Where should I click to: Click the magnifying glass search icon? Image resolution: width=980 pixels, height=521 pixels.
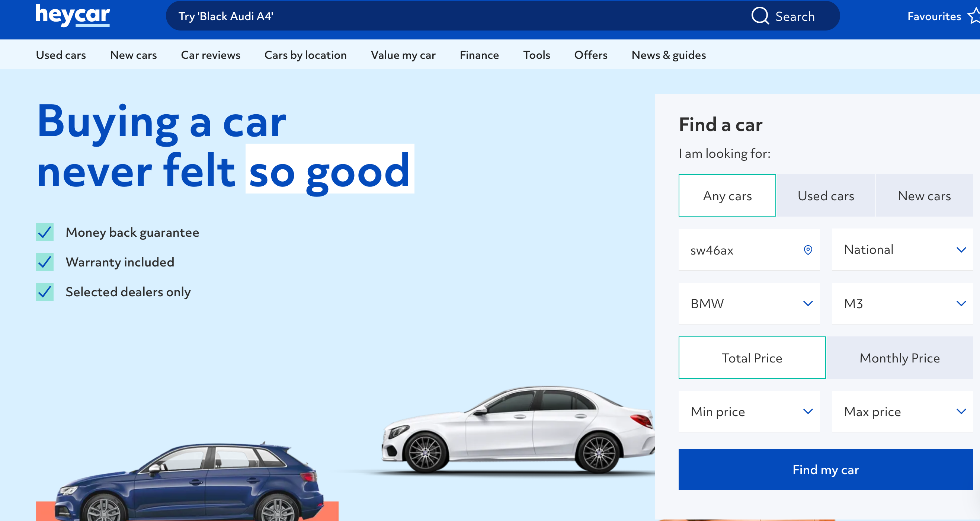point(760,16)
